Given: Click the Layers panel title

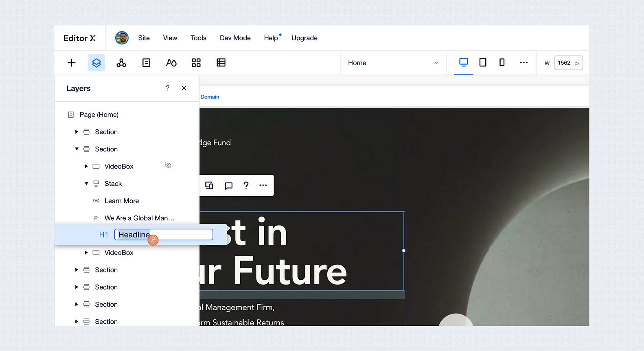Looking at the screenshot, I should (79, 88).
